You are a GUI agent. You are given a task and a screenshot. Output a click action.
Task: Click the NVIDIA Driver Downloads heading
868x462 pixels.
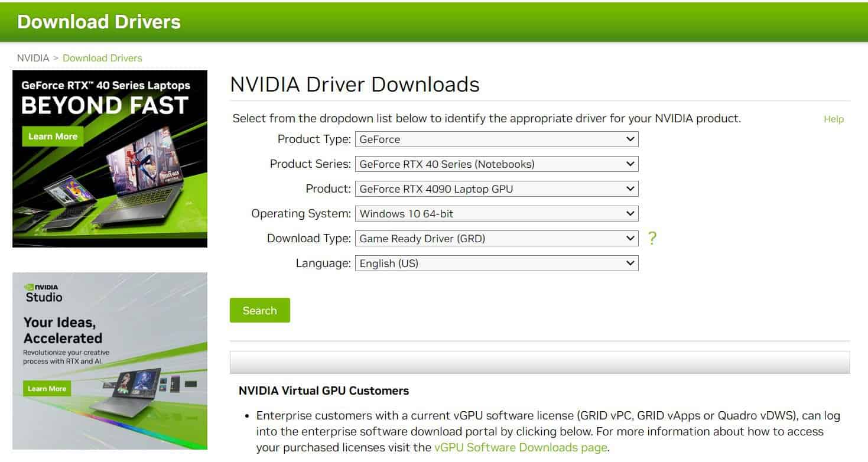click(355, 84)
